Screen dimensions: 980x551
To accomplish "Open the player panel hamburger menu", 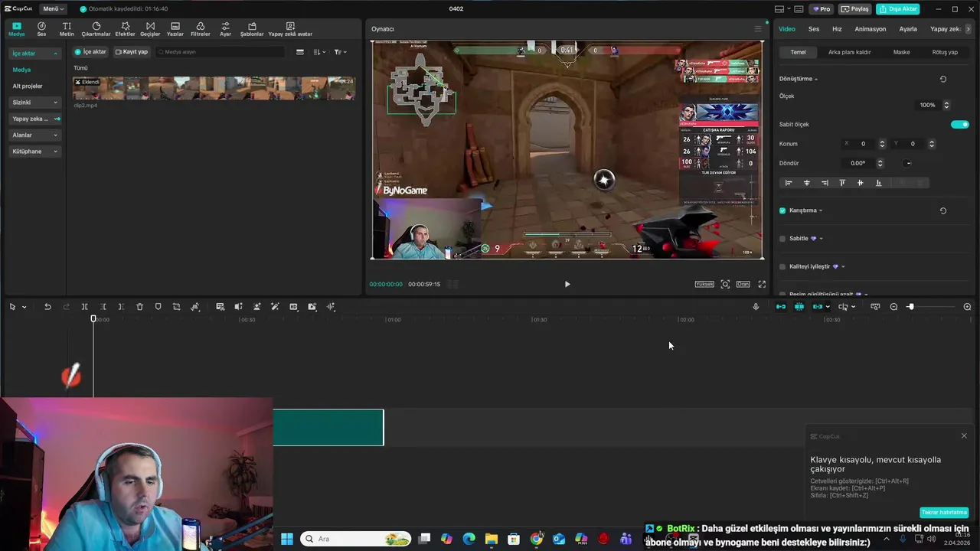I will (758, 29).
